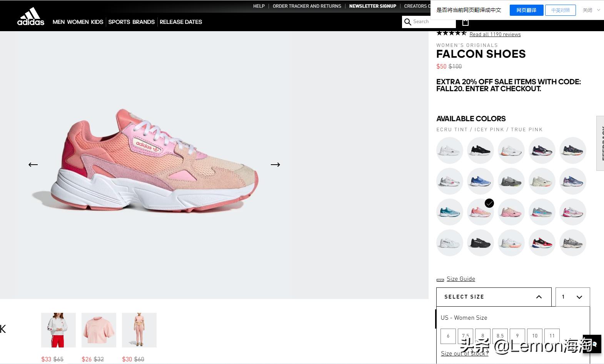Select US women size 11
Image resolution: width=604 pixels, height=364 pixels.
(x=552, y=336)
